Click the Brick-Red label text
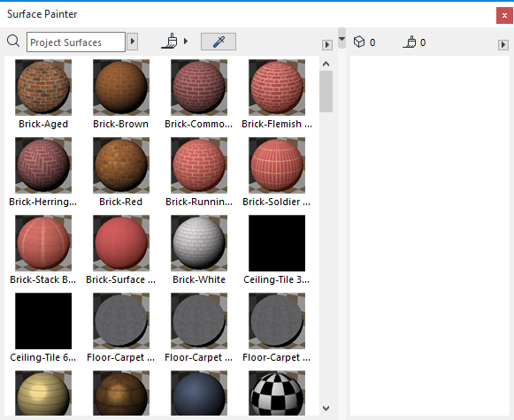The height and width of the screenshot is (420, 514). coord(120,202)
